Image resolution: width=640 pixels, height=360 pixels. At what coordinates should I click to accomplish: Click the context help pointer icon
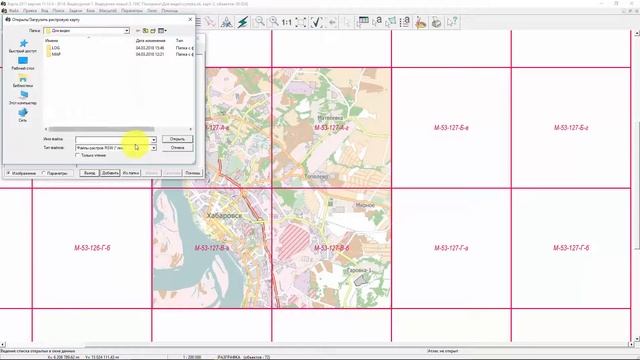[x=452, y=22]
